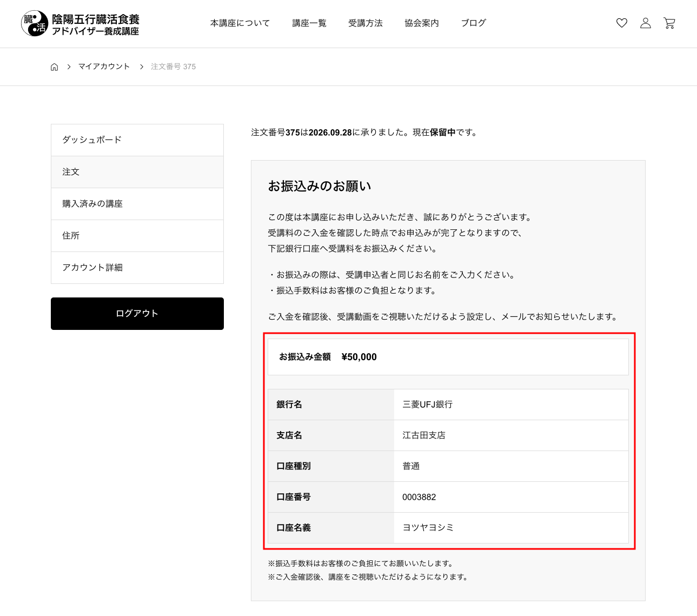697x616 pixels.
Task: Click the 陰陽五行臓活食養 site title text
Action: coord(96,19)
